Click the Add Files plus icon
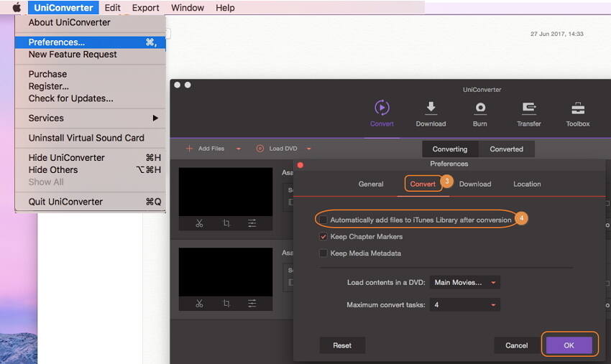The image size is (611, 364). point(189,149)
